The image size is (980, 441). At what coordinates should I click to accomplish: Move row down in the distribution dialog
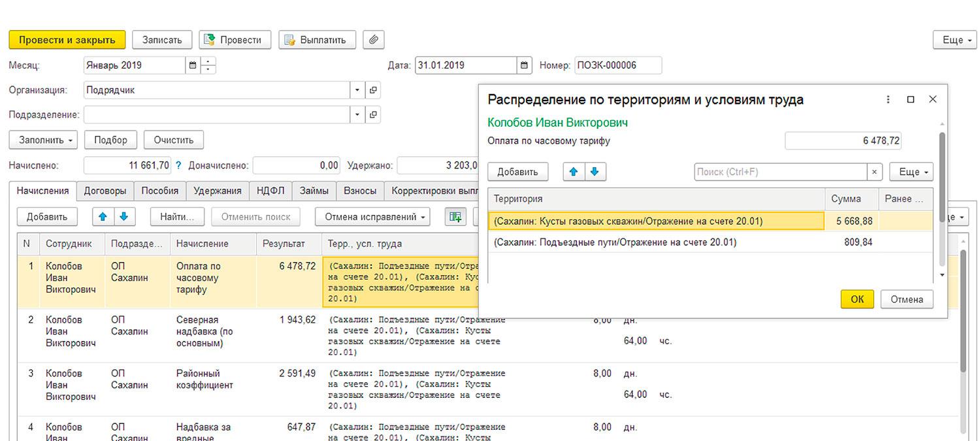point(595,172)
